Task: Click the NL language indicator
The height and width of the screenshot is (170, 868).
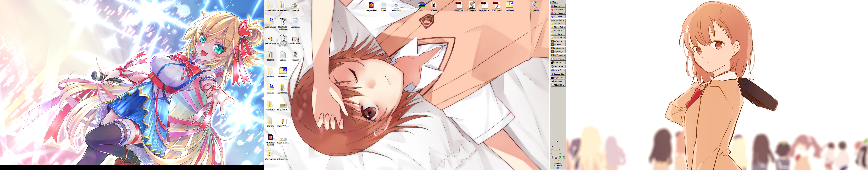Action: [x=558, y=141]
